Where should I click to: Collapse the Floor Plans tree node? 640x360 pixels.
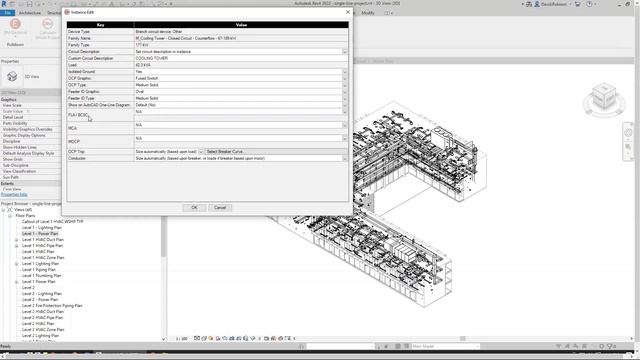[x=10, y=216]
